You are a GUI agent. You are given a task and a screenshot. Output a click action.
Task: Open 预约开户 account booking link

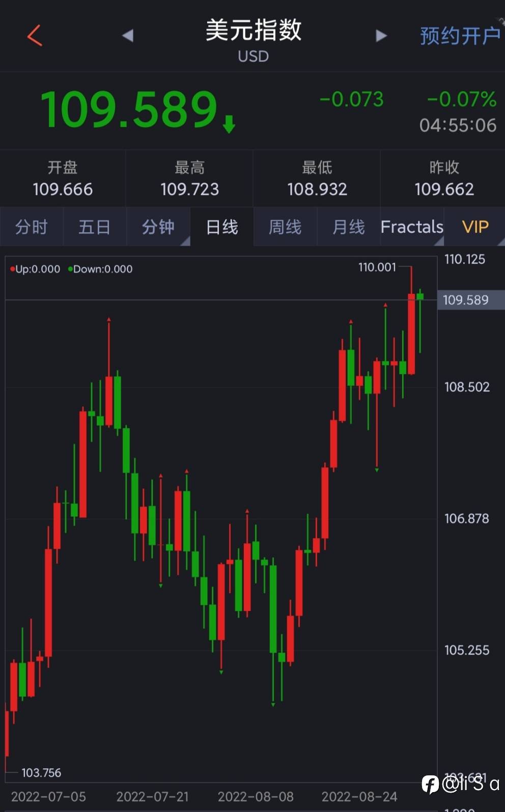click(460, 36)
